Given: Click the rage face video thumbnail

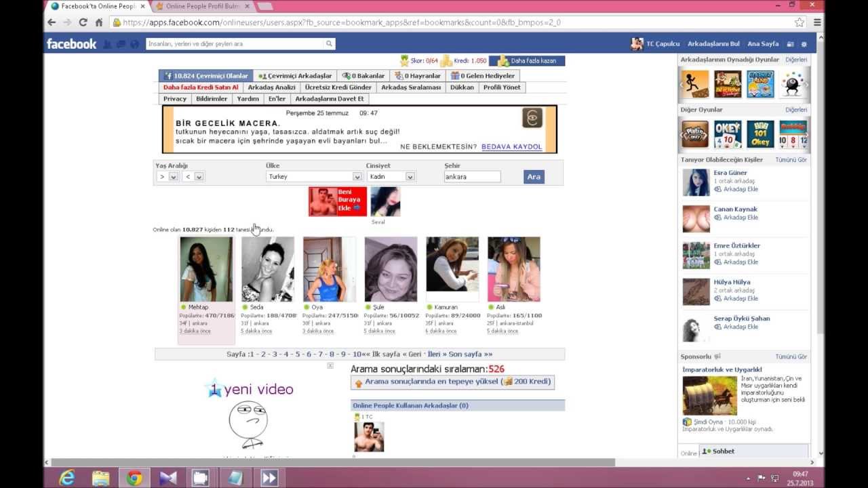Looking at the screenshot, I should 248,424.
